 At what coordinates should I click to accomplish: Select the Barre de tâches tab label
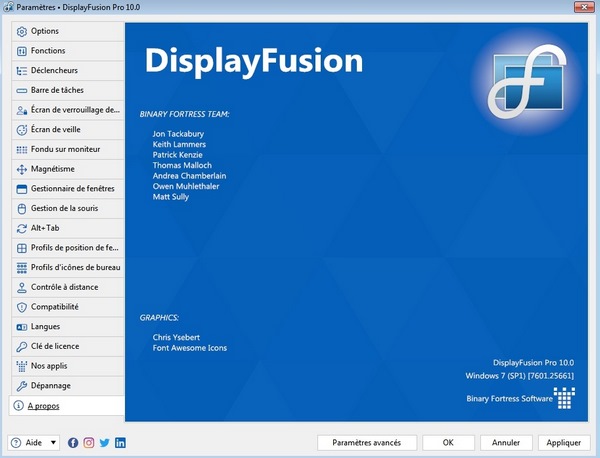pos(57,90)
